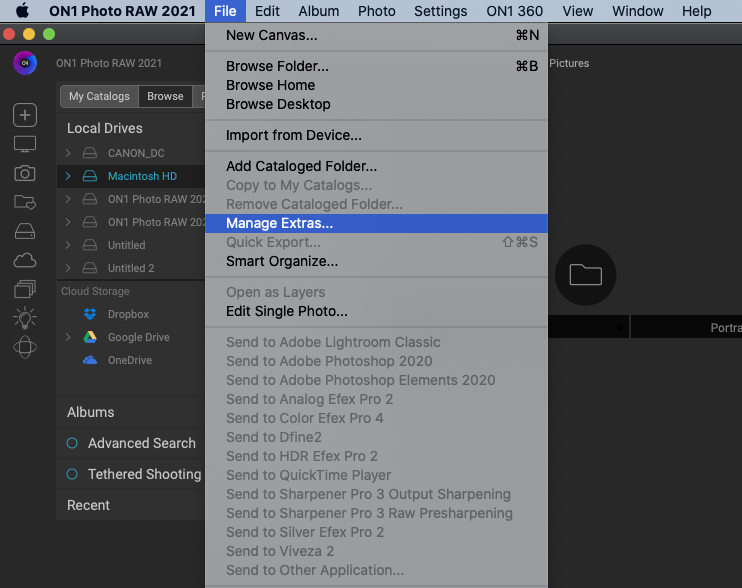
Task: Select the Dropbox cloud storage entry
Action: [x=131, y=314]
